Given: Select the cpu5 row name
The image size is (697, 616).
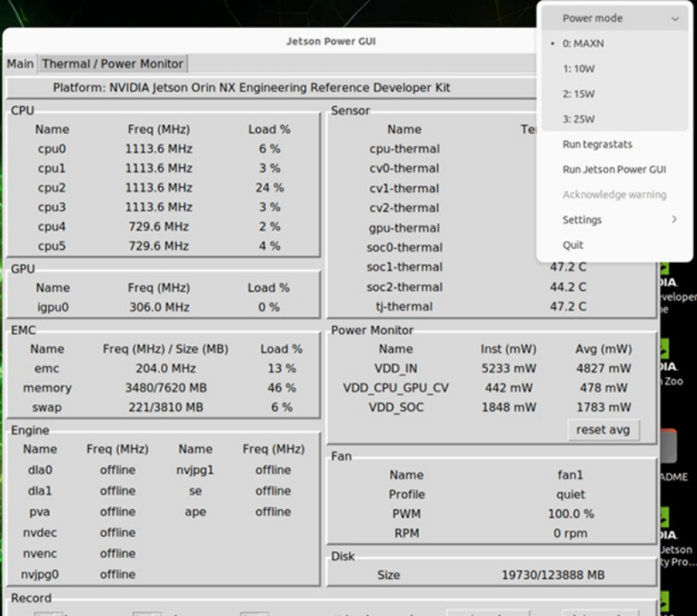Looking at the screenshot, I should [51, 246].
